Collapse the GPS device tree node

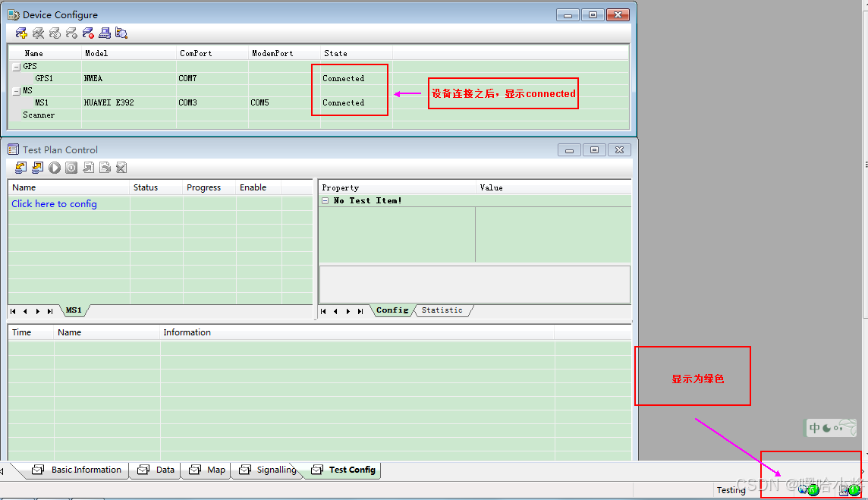tap(14, 66)
